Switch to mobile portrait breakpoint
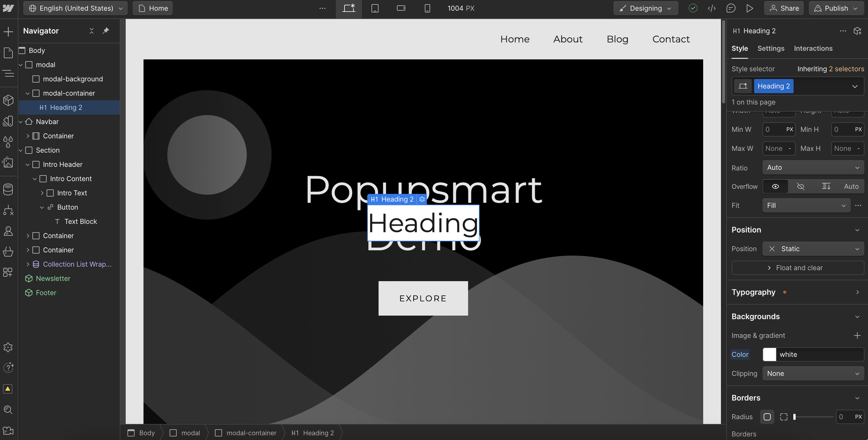 (x=427, y=8)
